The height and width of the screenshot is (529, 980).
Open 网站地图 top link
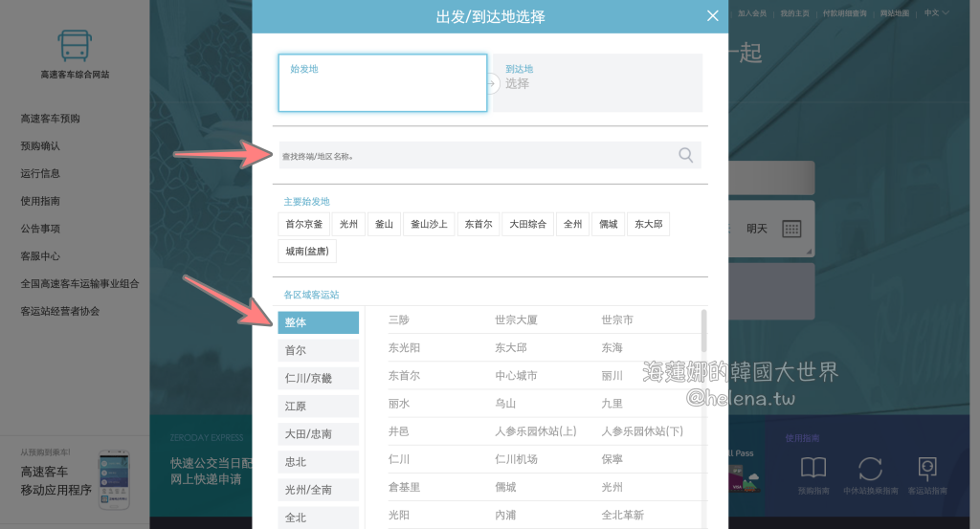tap(895, 13)
